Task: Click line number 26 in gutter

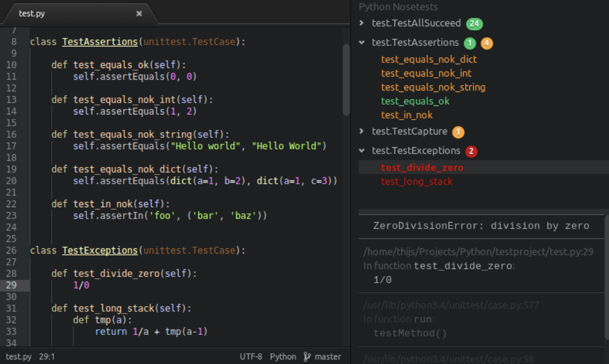Action: point(11,251)
